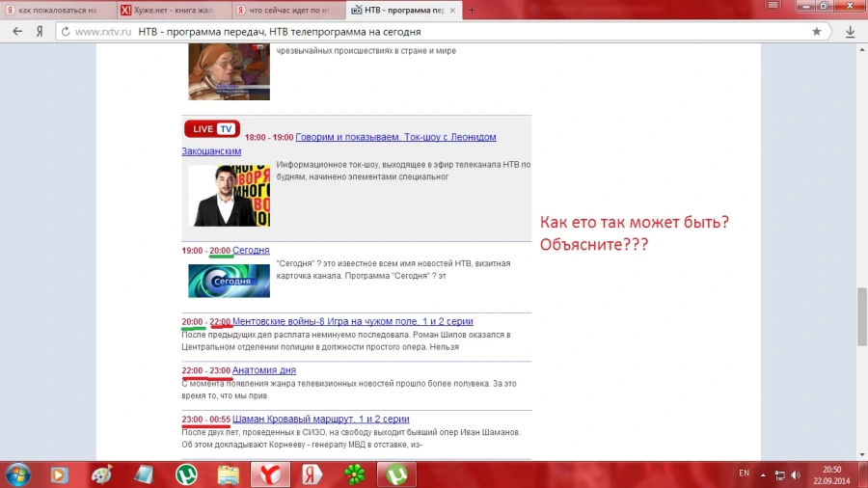
Task: Click the Сегодня news logo thumbnail
Action: (230, 281)
